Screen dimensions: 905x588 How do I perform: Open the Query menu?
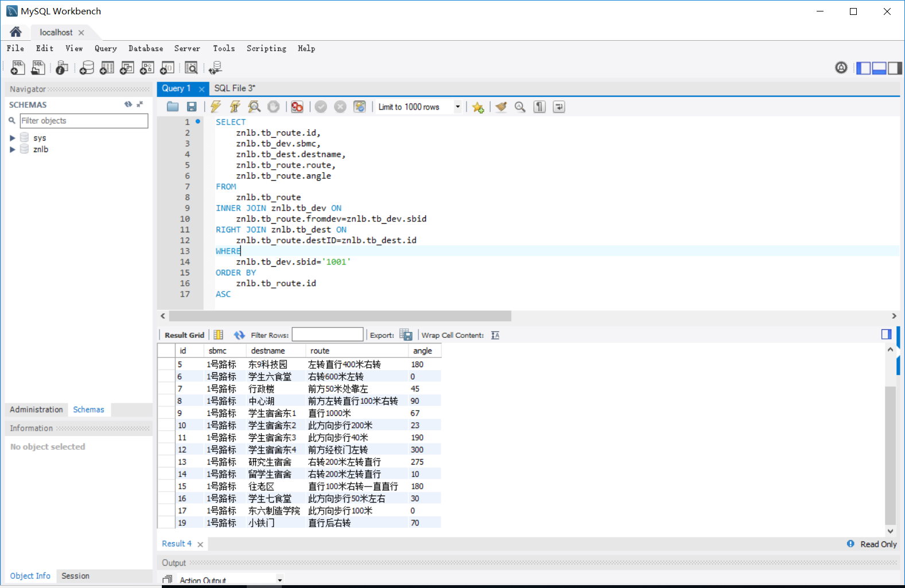click(x=106, y=49)
